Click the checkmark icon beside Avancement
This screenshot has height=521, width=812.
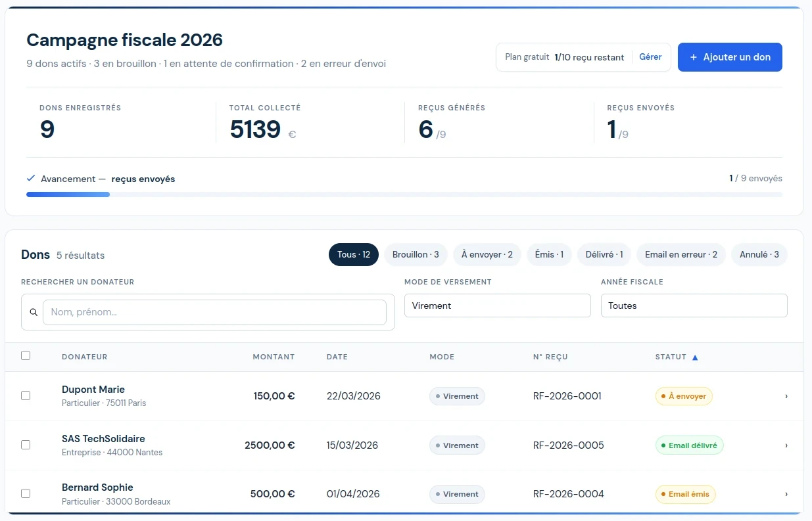point(31,178)
